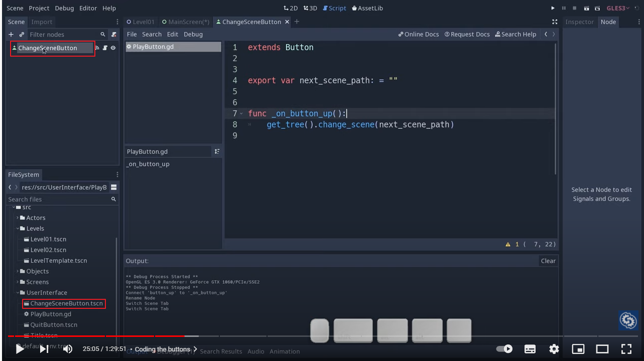The image size is (644, 361).
Task: Go back in FileSystem path history
Action: [x=10, y=188]
